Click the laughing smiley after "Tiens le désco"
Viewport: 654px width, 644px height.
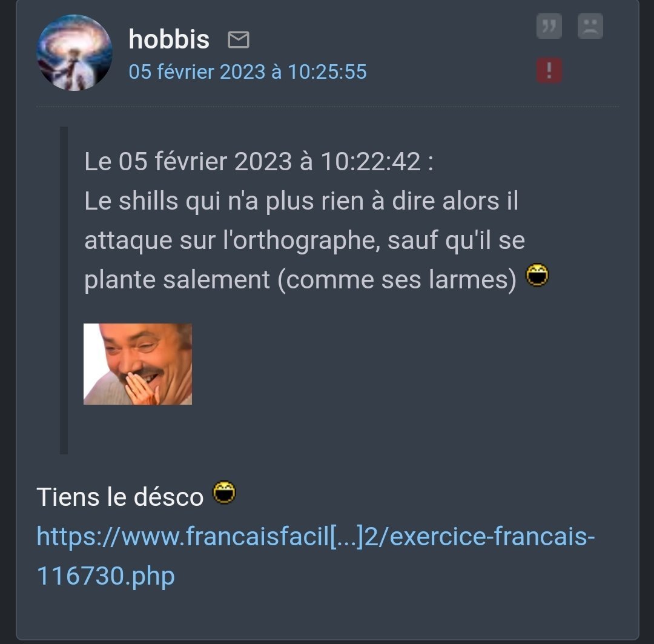pos(225,493)
